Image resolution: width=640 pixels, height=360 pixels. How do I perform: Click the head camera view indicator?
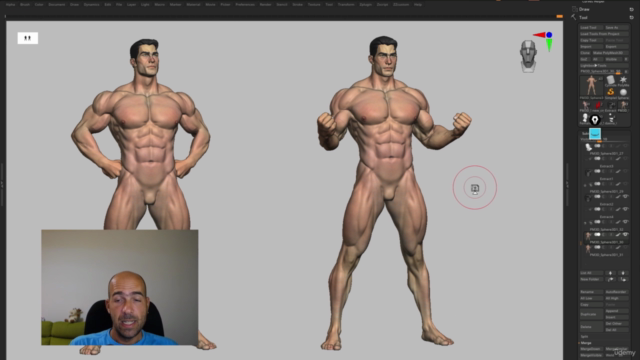(x=528, y=56)
